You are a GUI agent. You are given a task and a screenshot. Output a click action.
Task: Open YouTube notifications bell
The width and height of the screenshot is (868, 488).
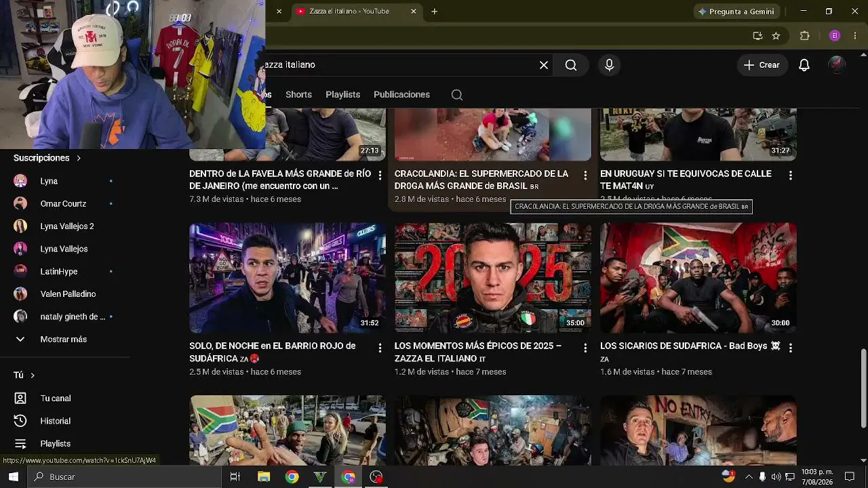(x=804, y=65)
